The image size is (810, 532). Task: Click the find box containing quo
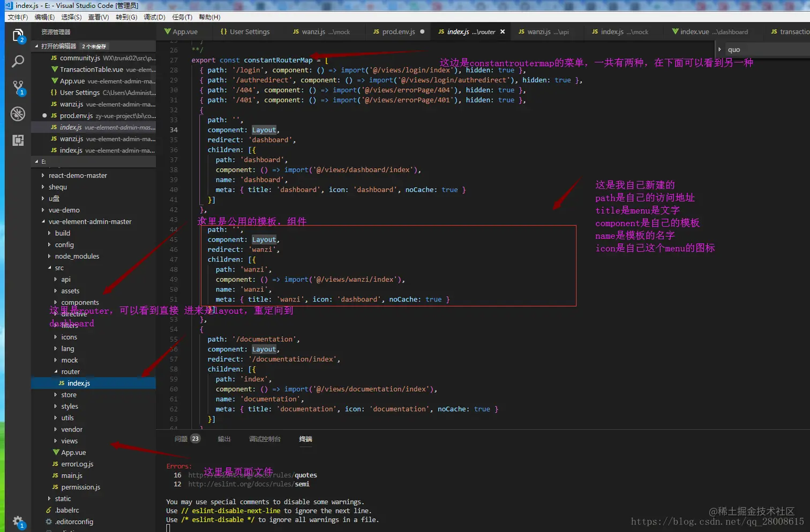767,49
